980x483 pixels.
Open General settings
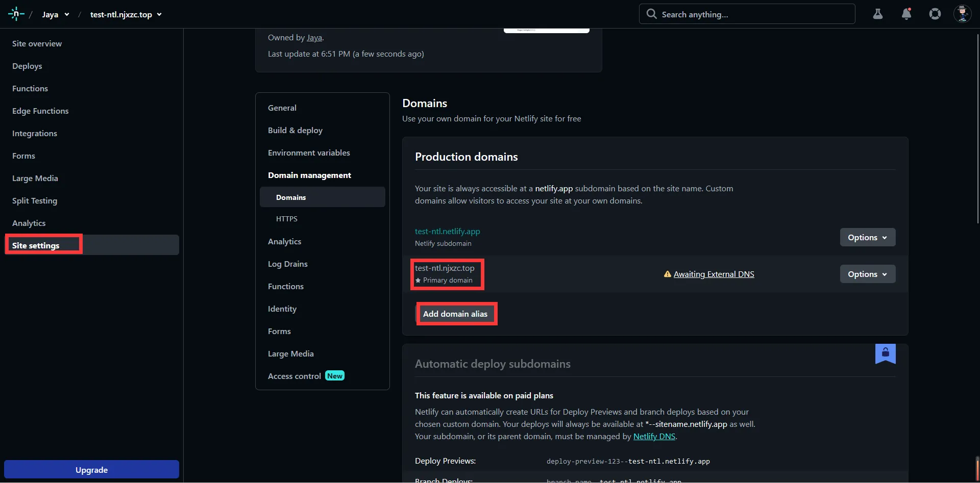282,108
